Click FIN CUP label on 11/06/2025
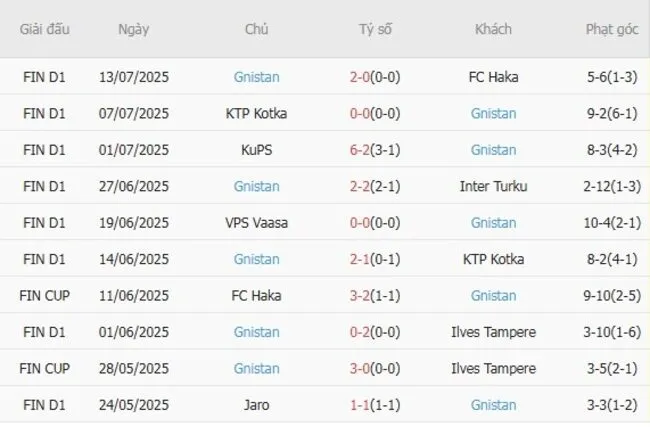Viewport: 650px width, 427px height. tap(44, 295)
